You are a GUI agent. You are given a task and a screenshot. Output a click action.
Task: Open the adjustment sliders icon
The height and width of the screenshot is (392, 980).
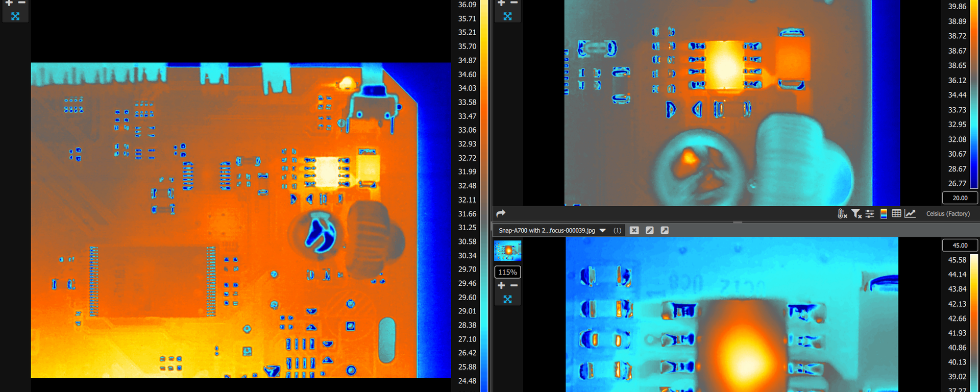click(870, 213)
